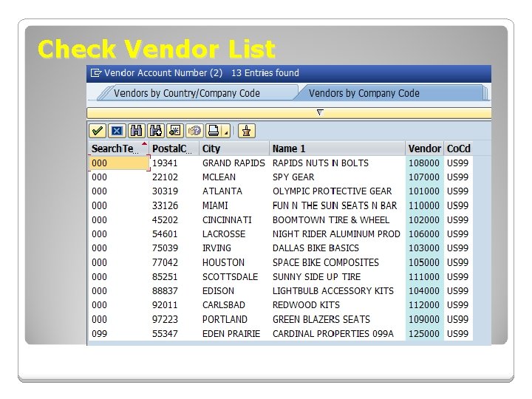Select vendor number 109000
Viewport: 532px width, 399px height.
coord(424,320)
